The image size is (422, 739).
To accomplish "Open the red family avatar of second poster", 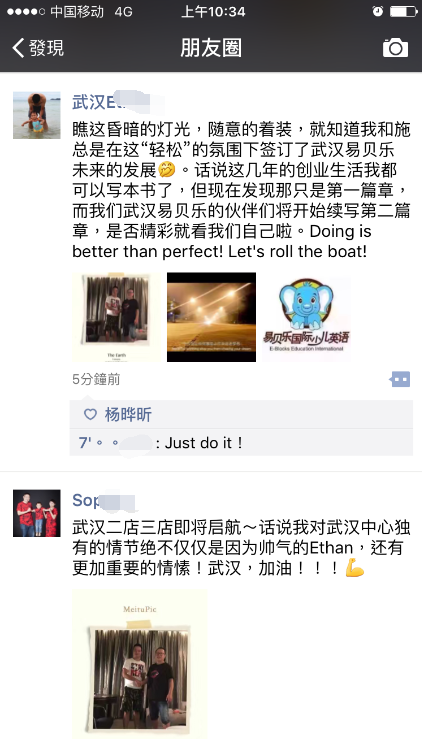I will click(37, 513).
